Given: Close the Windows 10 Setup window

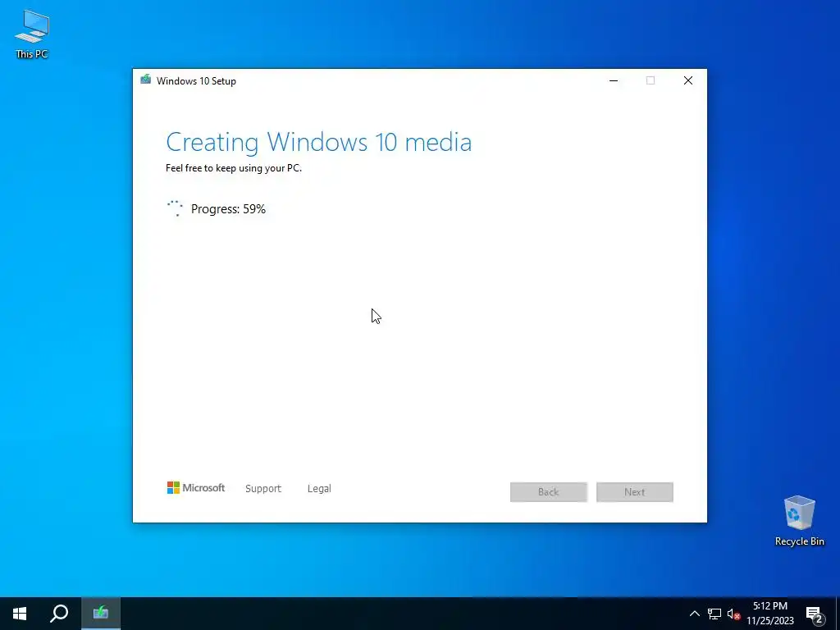Looking at the screenshot, I should pyautogui.click(x=688, y=81).
